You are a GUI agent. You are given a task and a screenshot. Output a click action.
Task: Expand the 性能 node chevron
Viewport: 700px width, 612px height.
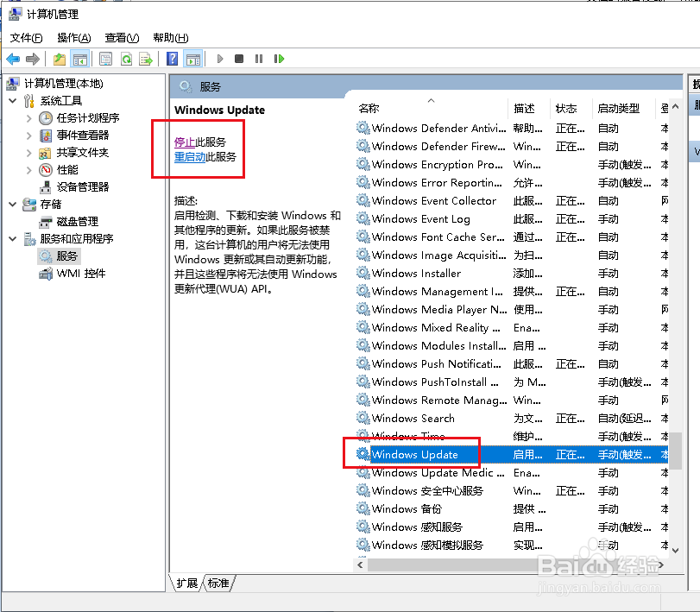29,170
